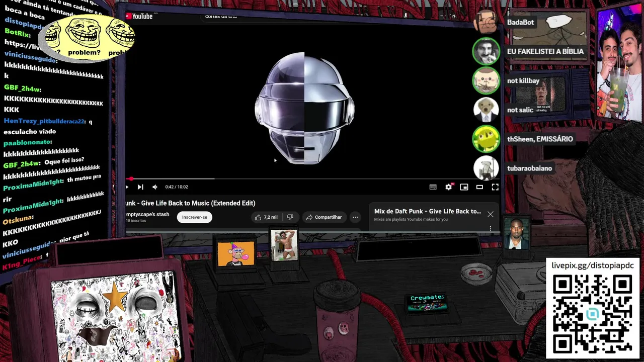The width and height of the screenshot is (644, 362).
Task: Click the Crewmates phone on the desk
Action: (427, 304)
